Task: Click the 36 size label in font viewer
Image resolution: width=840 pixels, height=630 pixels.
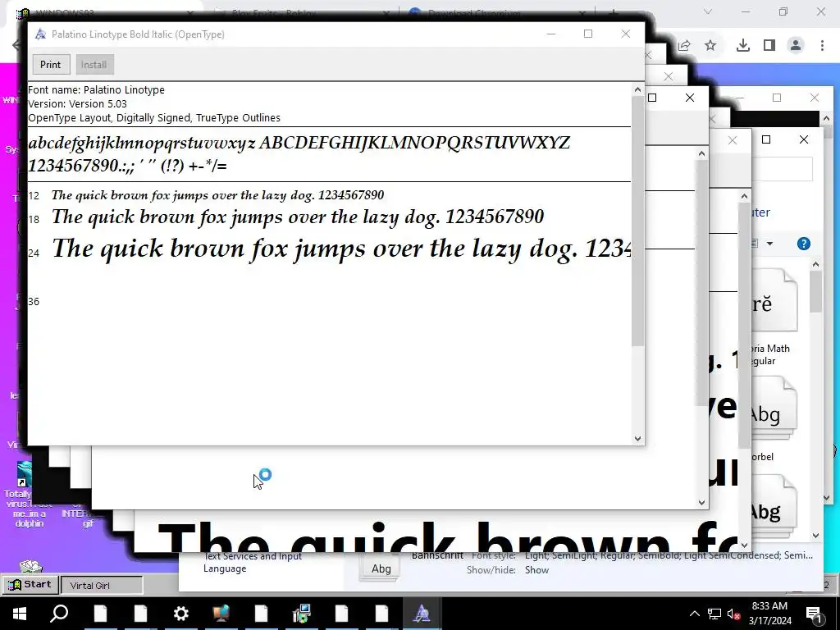Action: click(34, 302)
